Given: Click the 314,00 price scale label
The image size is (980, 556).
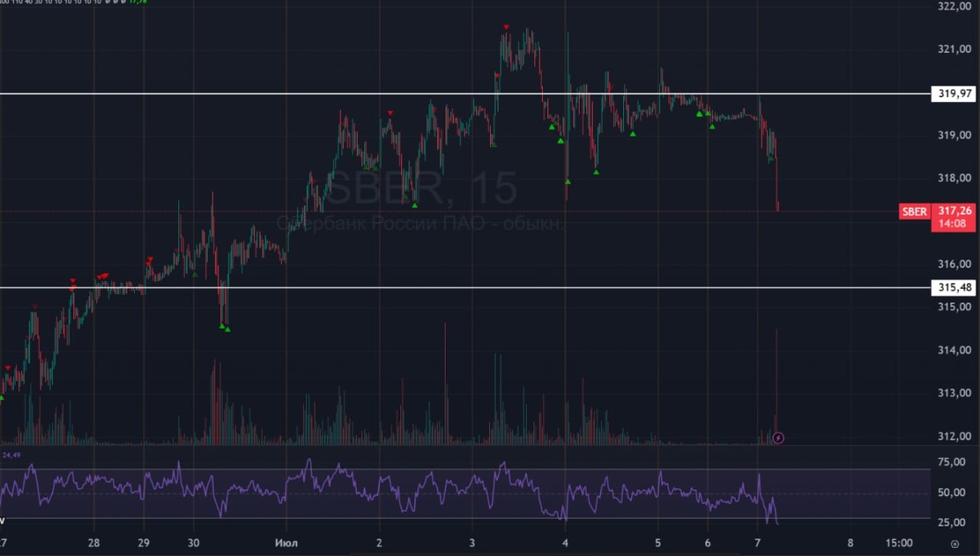Looking at the screenshot, I should click(954, 350).
